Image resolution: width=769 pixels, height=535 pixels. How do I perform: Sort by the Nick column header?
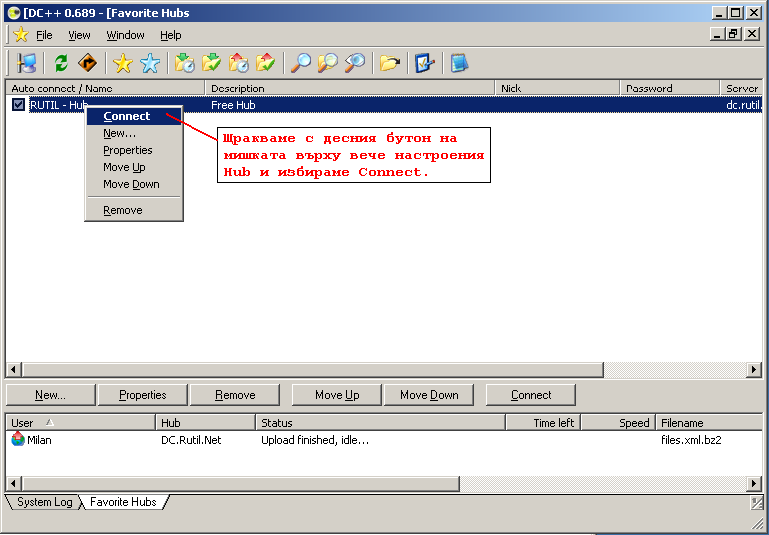click(x=558, y=88)
